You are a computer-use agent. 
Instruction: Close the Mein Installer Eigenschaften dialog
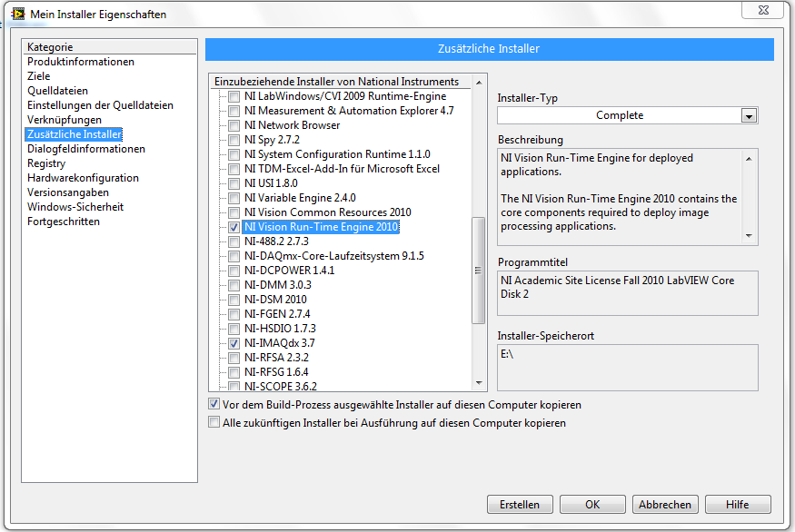click(763, 10)
